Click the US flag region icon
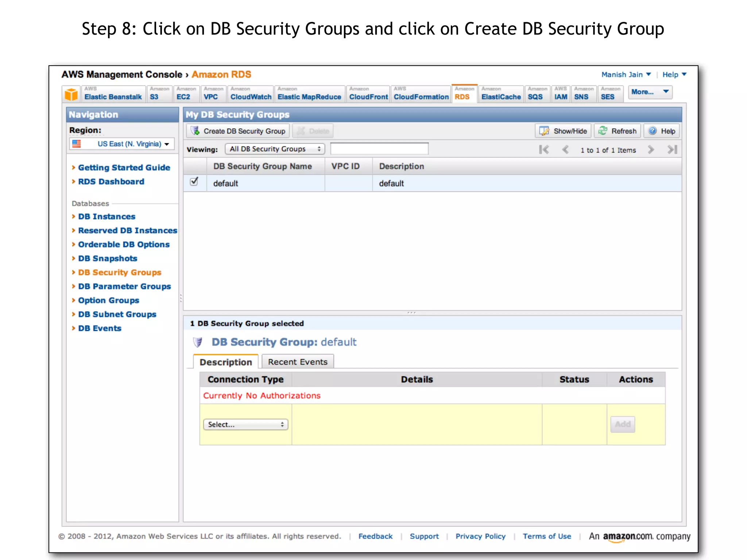Screen dimensions: 747x560 [x=77, y=144]
